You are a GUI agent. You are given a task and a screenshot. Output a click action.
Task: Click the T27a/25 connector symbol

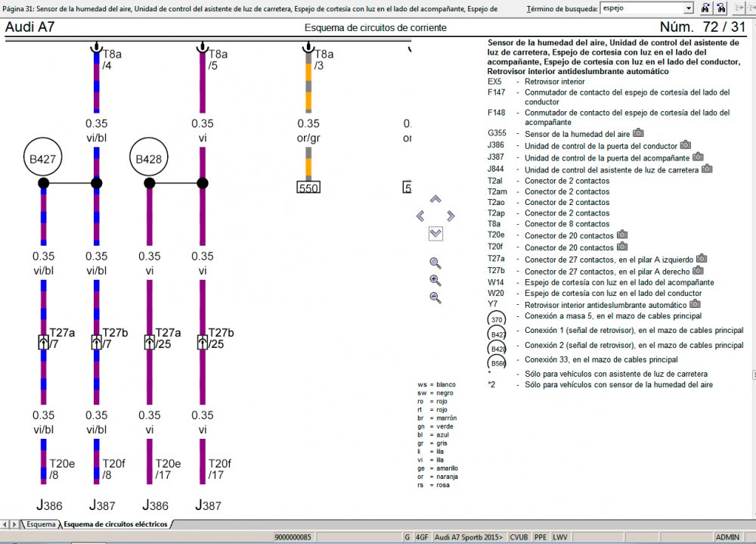pos(150,342)
